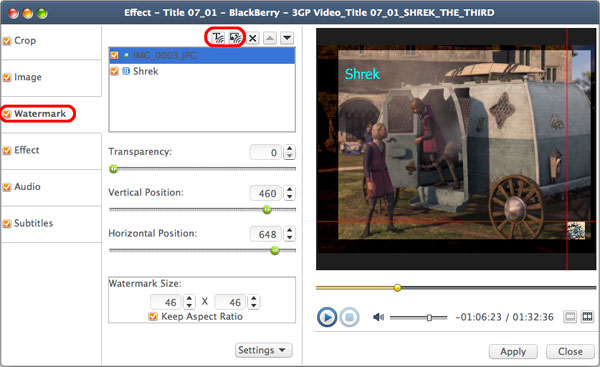Stop the video preview
The image size is (600, 367).
349,317
